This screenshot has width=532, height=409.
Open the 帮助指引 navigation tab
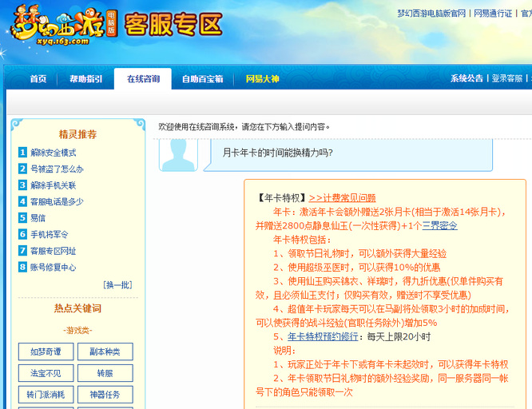click(x=85, y=79)
